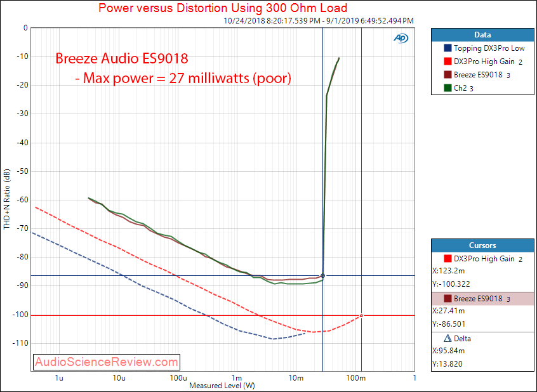Click the AP logo icon in the graph corner
Screen dimensions: 537x392
pyautogui.click(x=401, y=38)
